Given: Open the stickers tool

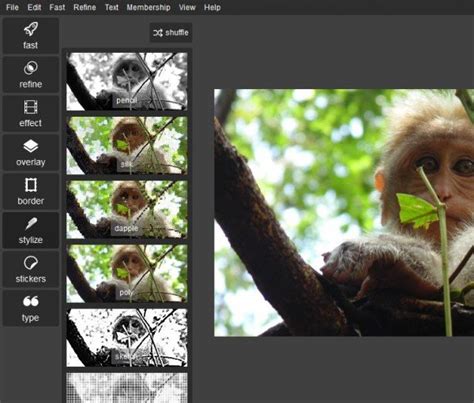Looking at the screenshot, I should (x=31, y=270).
